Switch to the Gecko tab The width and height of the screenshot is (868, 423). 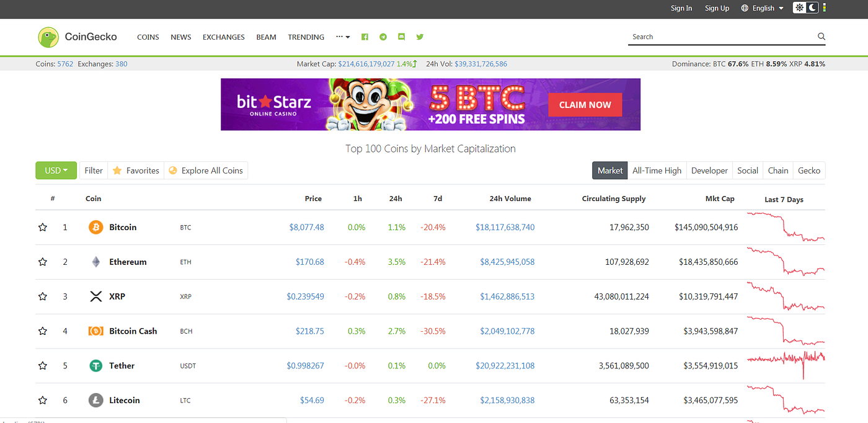click(x=809, y=171)
